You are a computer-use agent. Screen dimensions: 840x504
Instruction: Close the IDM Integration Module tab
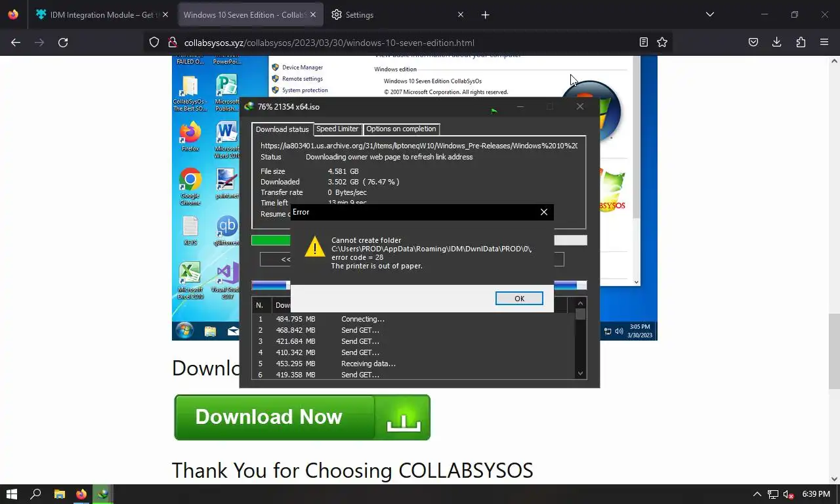[165, 14]
